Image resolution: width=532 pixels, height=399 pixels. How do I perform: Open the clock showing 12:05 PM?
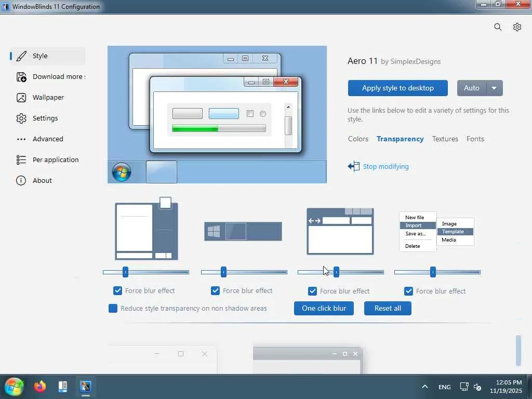[x=506, y=387]
